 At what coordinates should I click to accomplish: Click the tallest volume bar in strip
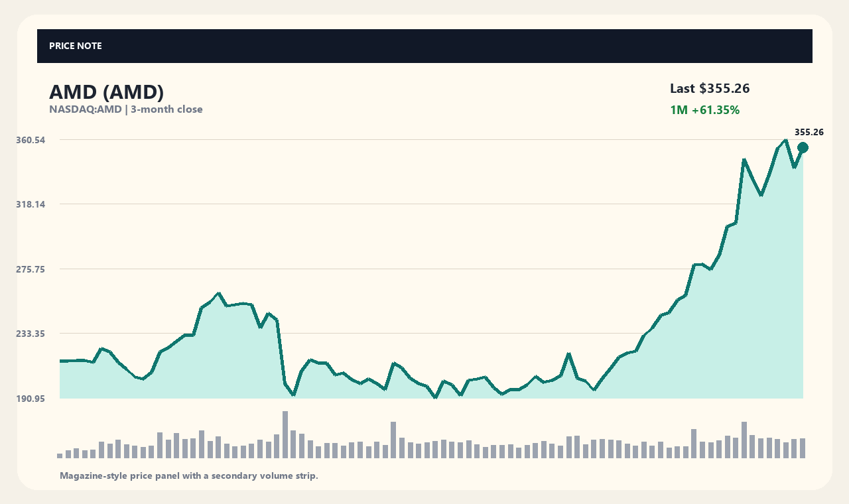[x=285, y=434]
